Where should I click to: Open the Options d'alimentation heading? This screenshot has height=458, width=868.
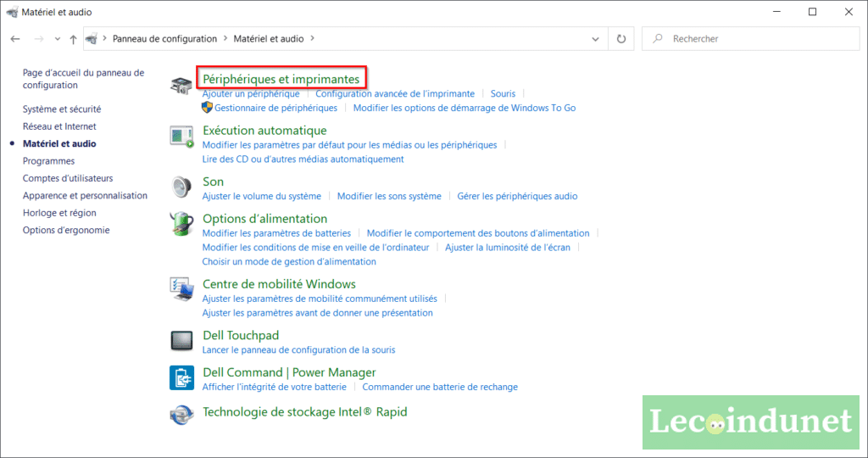[x=264, y=218]
